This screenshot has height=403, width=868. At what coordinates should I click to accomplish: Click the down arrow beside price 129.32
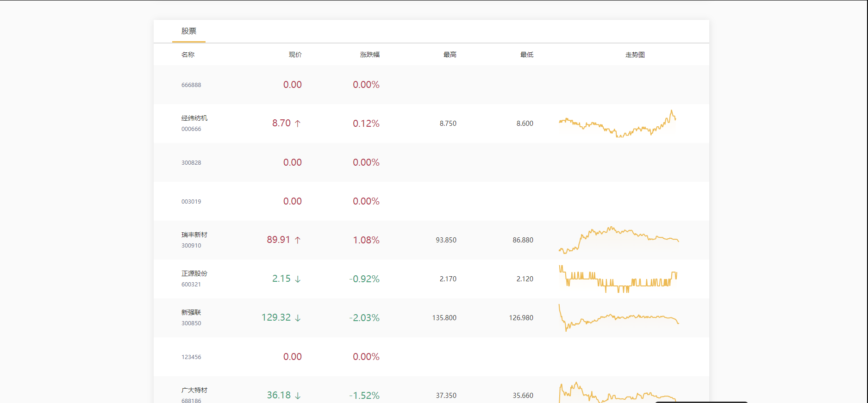[298, 318]
